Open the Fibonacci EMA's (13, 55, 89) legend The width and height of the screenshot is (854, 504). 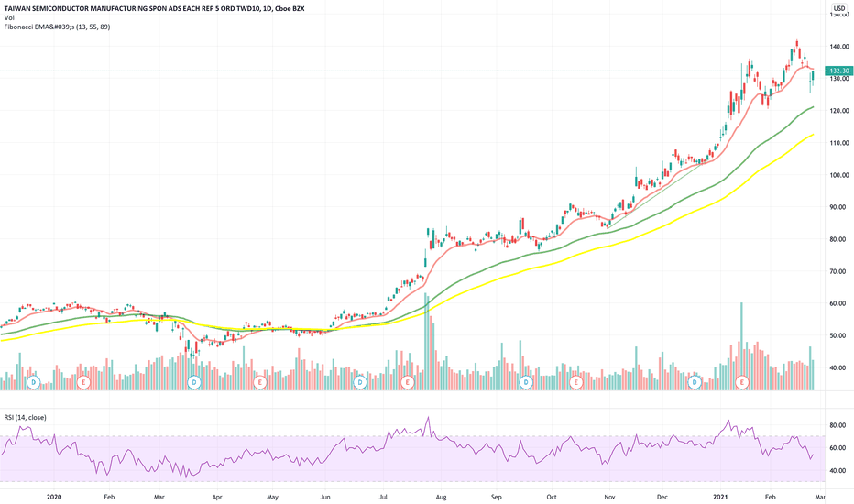[57, 27]
